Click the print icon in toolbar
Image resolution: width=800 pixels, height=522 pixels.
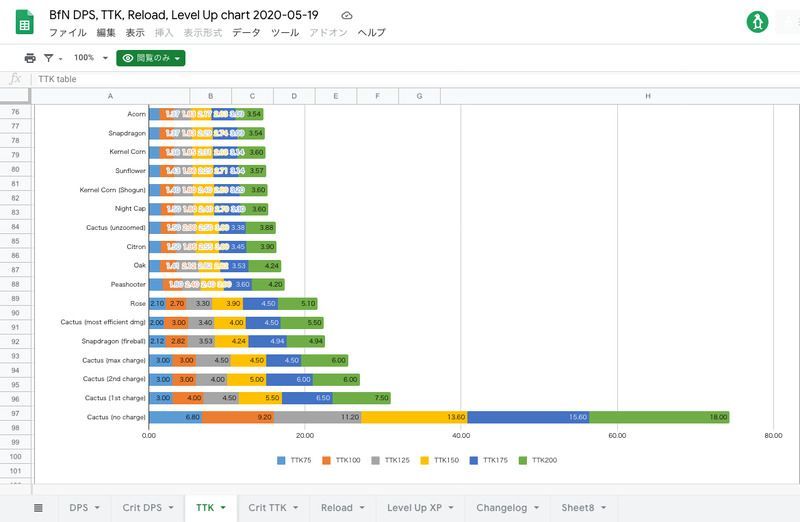pyautogui.click(x=30, y=58)
